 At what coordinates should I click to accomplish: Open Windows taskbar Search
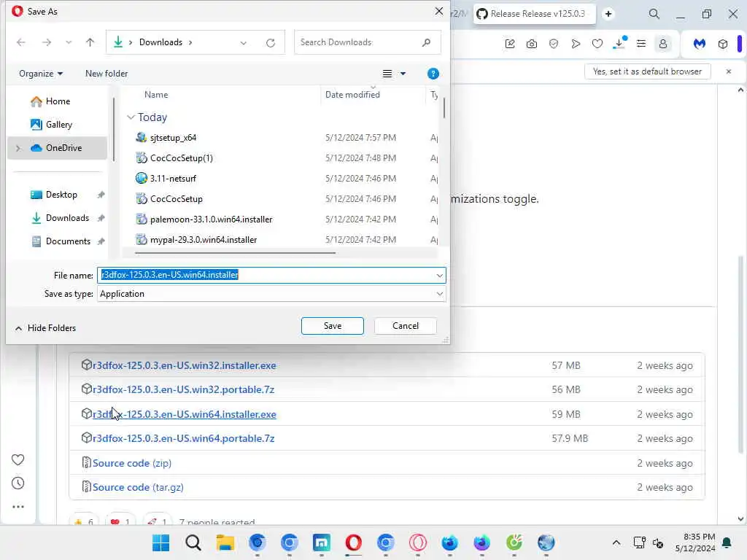193,542
